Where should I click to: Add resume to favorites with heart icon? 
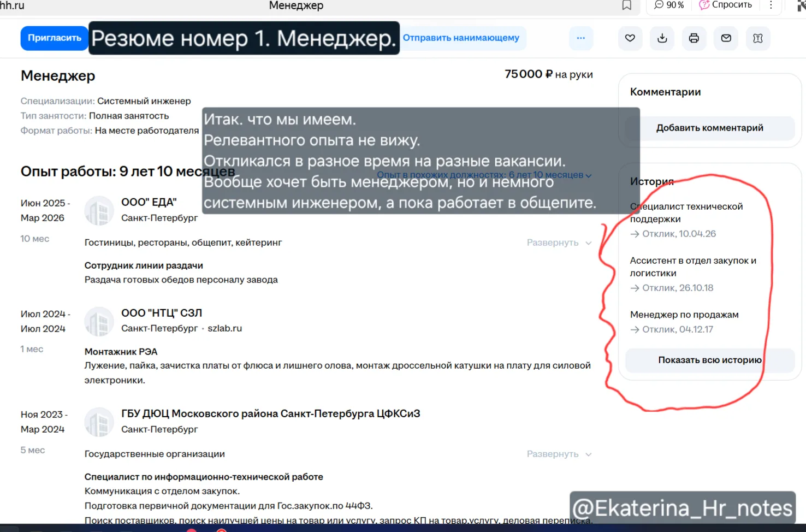point(630,38)
